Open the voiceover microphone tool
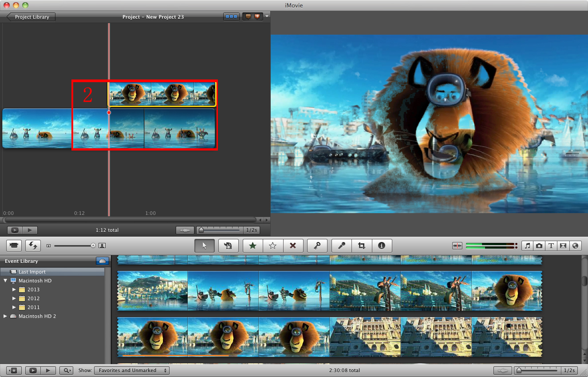 tap(342, 246)
